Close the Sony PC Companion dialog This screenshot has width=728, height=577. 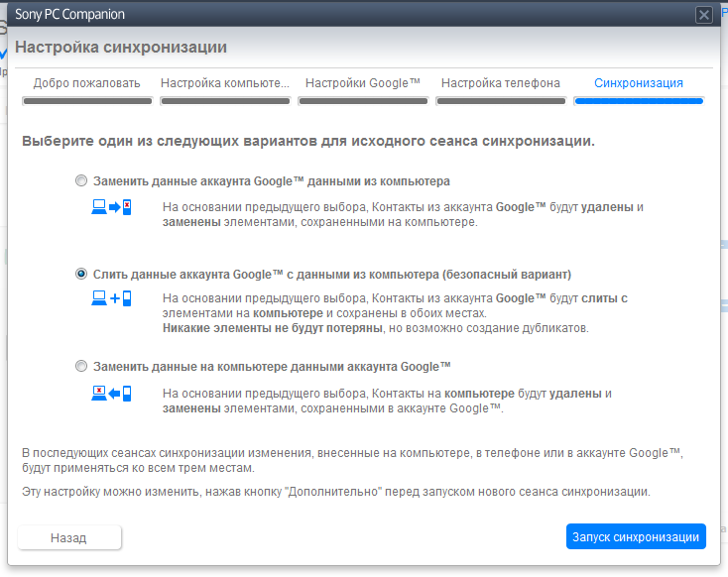pos(704,15)
